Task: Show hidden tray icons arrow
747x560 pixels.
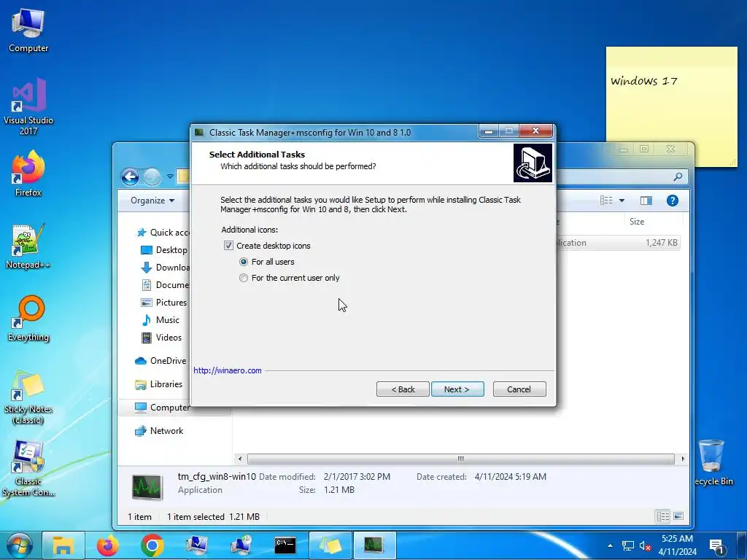Action: click(611, 545)
